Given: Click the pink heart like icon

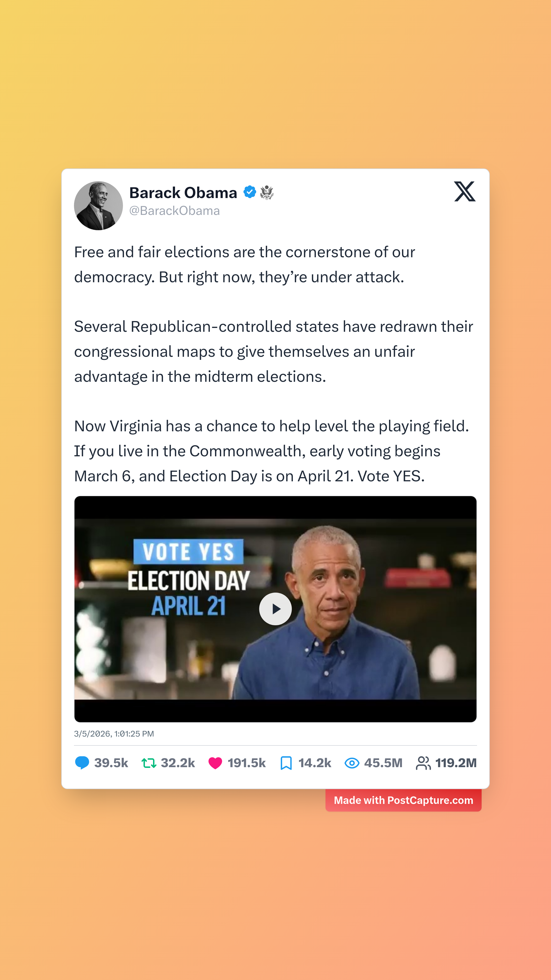Looking at the screenshot, I should [215, 763].
